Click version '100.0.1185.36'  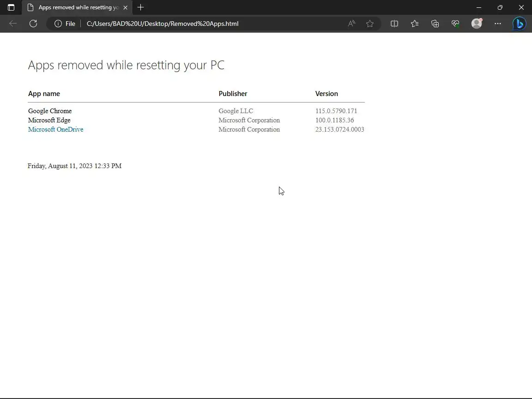tap(334, 120)
